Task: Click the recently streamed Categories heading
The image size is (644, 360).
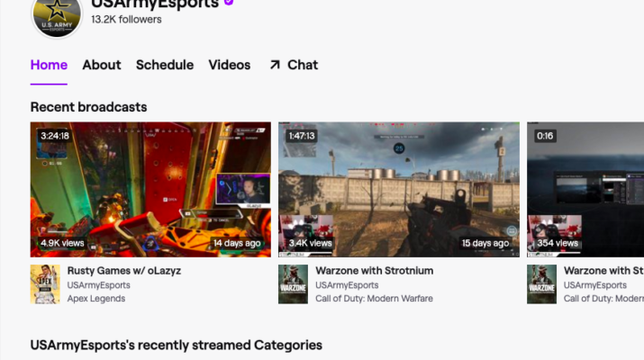Action: click(x=177, y=346)
